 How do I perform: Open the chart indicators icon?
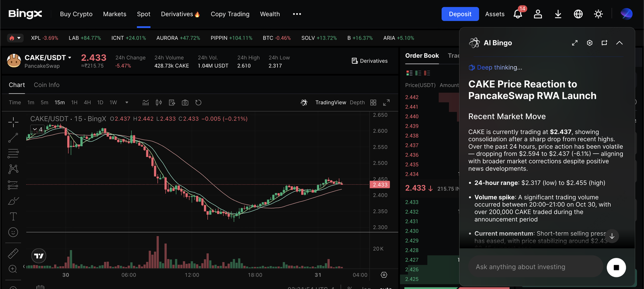click(145, 103)
